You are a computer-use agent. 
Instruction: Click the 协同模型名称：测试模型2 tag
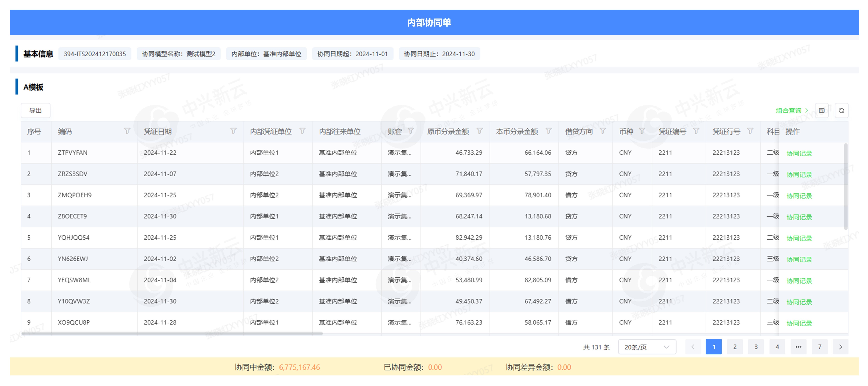pos(179,54)
